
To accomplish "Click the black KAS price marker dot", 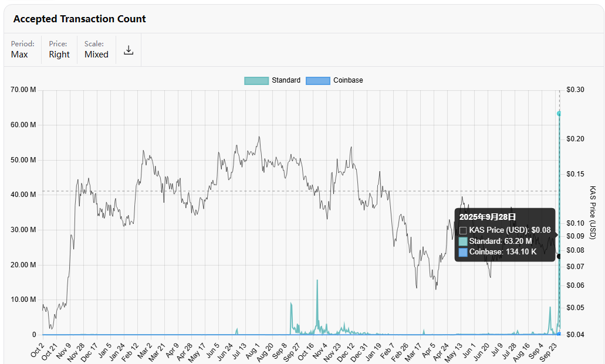I will [x=559, y=256].
